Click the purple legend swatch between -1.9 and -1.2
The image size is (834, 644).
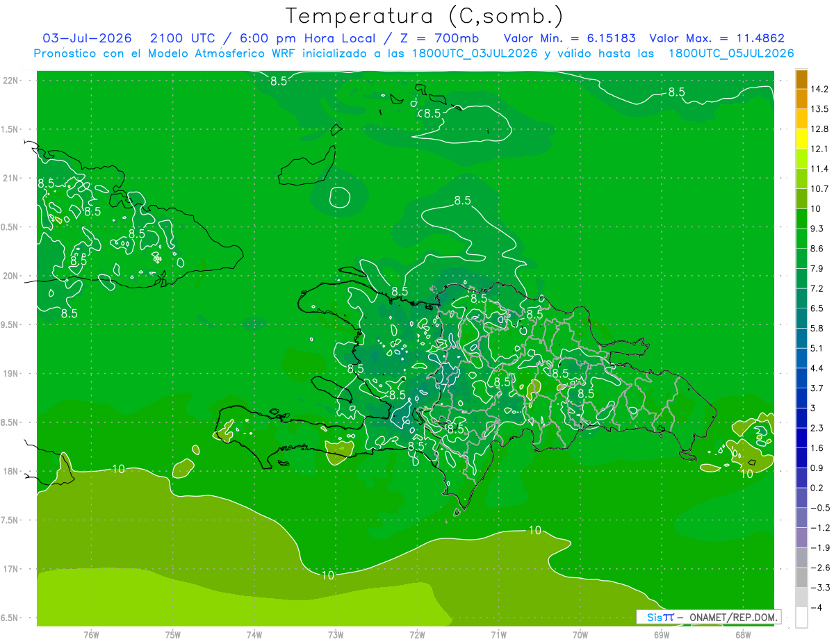pos(801,537)
